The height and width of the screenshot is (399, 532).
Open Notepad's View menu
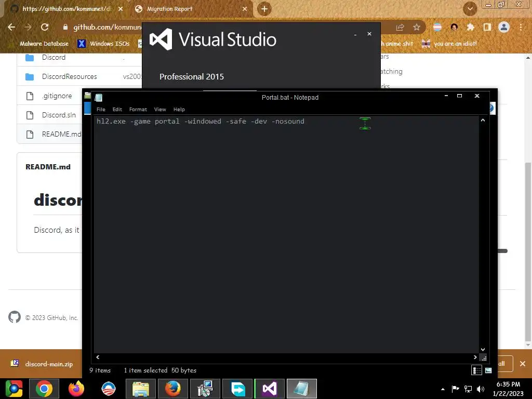pyautogui.click(x=160, y=109)
